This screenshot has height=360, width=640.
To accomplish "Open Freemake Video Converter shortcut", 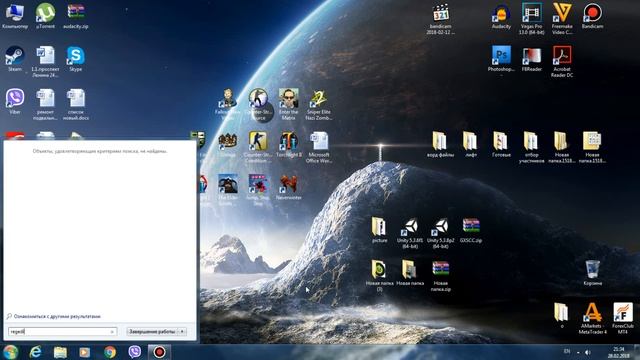I will coord(562,19).
